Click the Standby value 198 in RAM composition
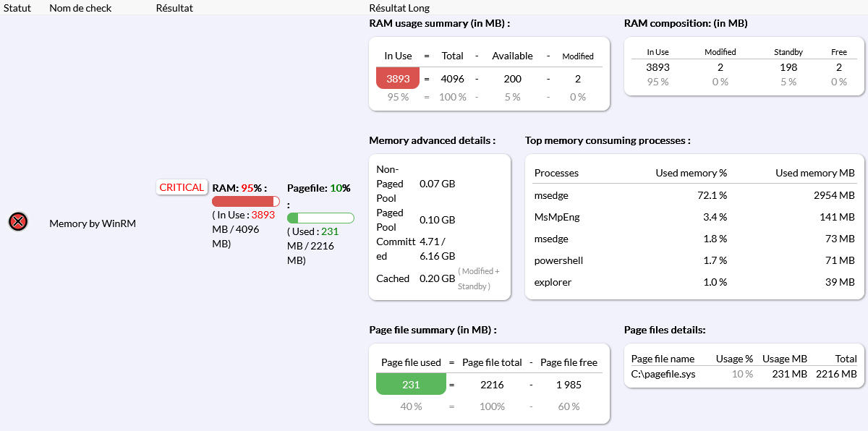868x431 pixels. pos(788,67)
